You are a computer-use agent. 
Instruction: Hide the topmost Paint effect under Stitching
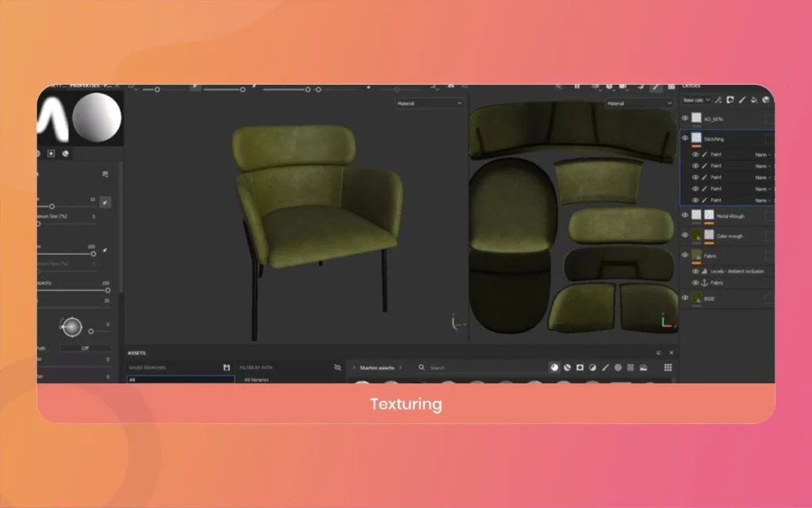tap(695, 155)
